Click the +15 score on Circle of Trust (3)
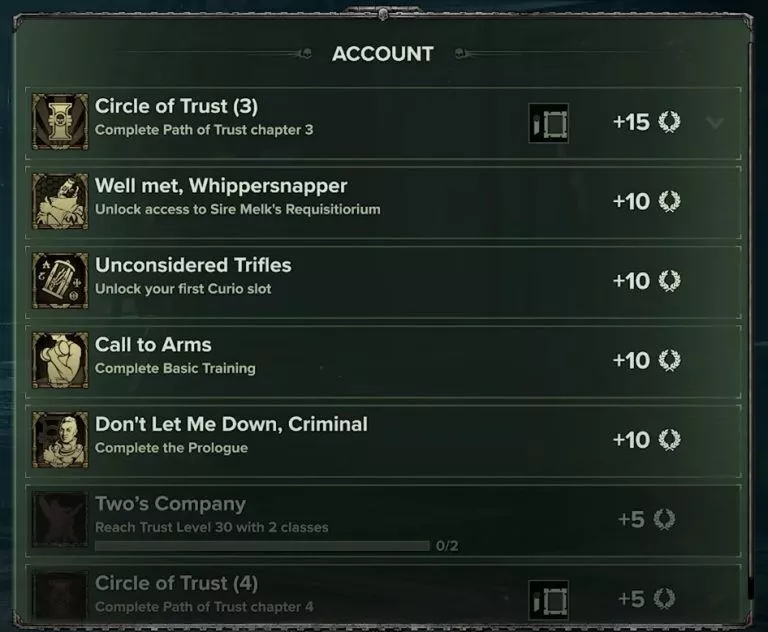Image resolution: width=768 pixels, height=632 pixels. 631,122
